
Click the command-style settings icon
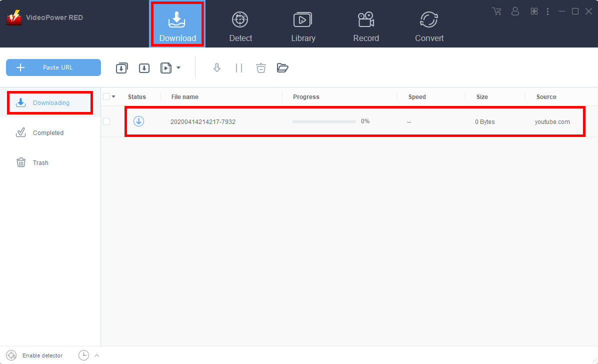point(534,11)
